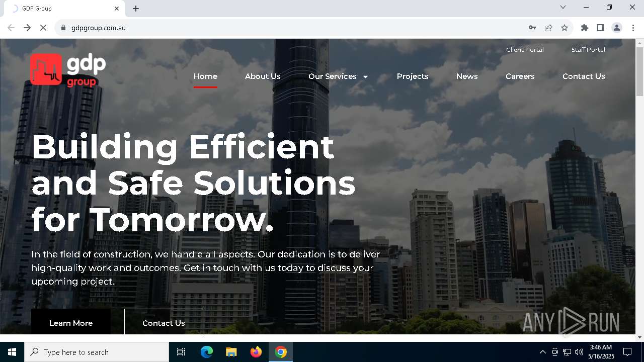This screenshot has height=362, width=644.
Task: Open Task View on the taskbar
Action: (x=181, y=352)
